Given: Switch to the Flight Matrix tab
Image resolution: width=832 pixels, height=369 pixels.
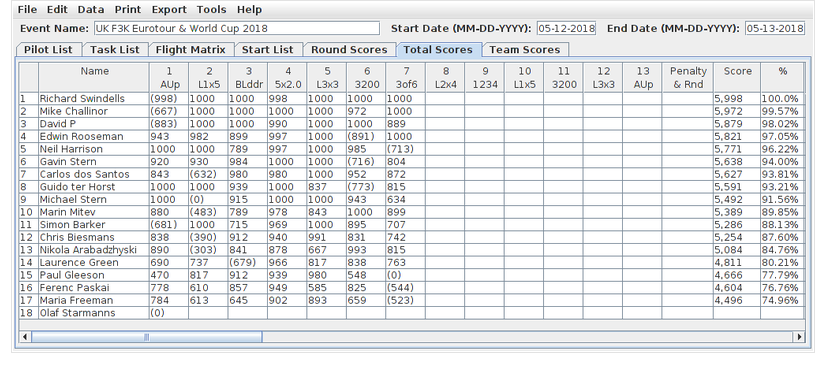Looking at the screenshot, I should click(x=190, y=49).
